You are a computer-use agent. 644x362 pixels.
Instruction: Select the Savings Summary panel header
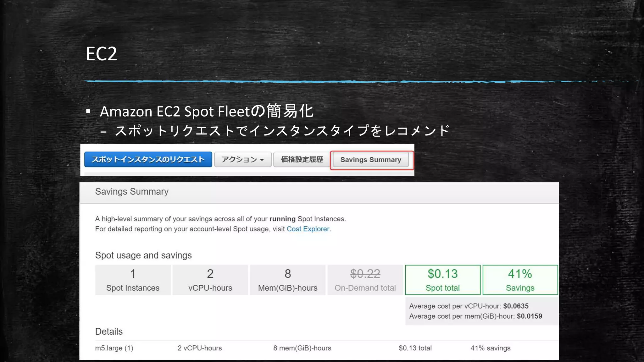tap(319, 192)
